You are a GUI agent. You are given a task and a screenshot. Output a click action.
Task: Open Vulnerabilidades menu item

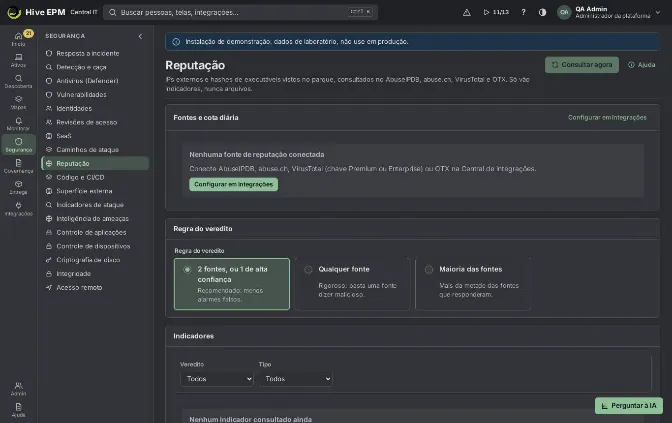[x=95, y=95]
